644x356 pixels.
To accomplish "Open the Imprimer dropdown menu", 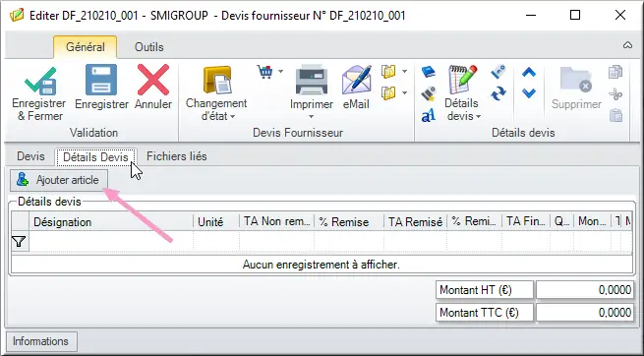I will click(312, 117).
